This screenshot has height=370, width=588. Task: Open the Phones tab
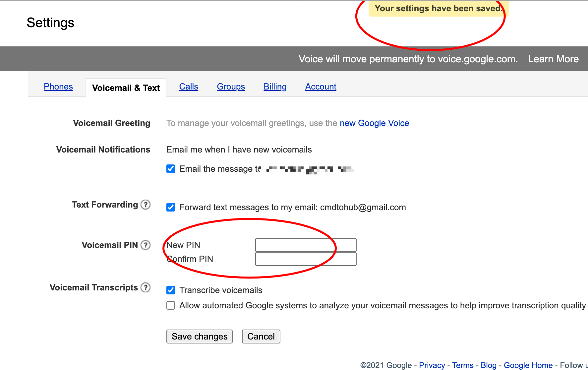(x=58, y=87)
